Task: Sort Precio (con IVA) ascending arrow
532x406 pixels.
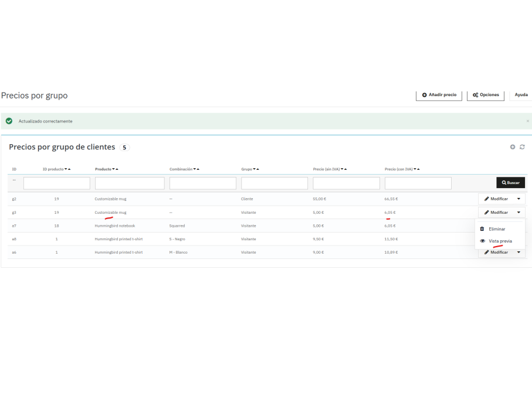Action: click(418, 169)
